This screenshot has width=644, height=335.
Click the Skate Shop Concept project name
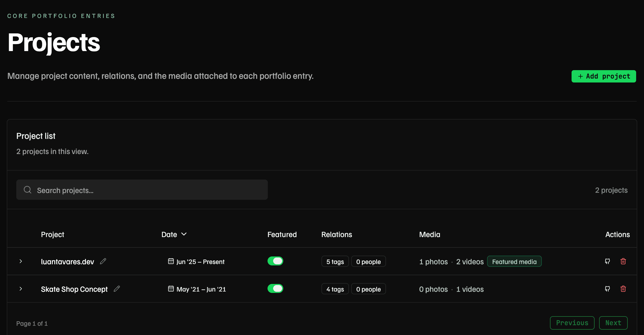tap(74, 289)
